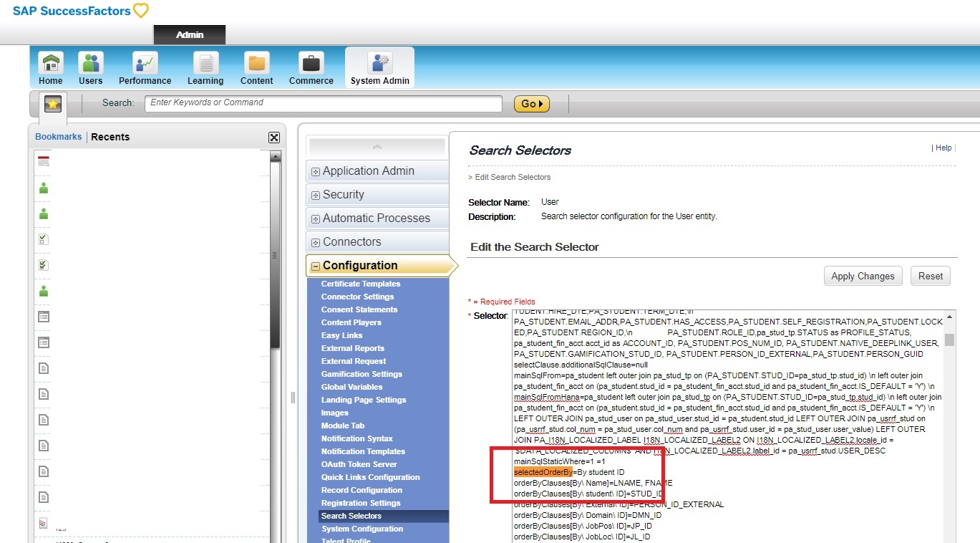Open Connector Settings
The image size is (980, 543).
[x=357, y=297]
